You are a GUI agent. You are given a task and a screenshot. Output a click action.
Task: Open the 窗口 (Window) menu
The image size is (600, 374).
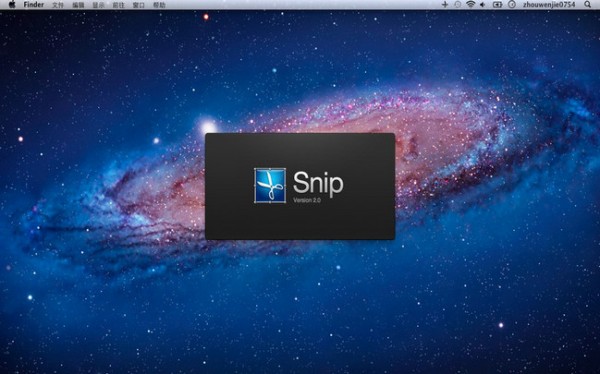[139, 5]
